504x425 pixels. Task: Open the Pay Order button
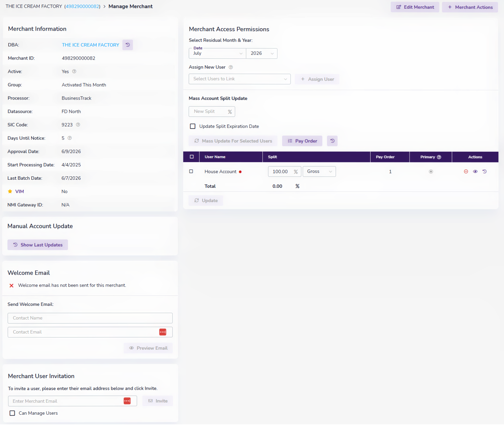302,141
